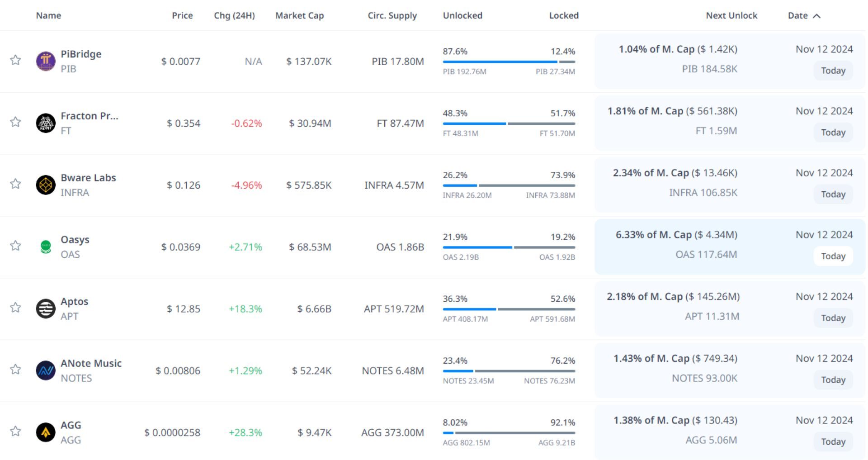Click the Aptos unlocked progress bar

pos(469,309)
